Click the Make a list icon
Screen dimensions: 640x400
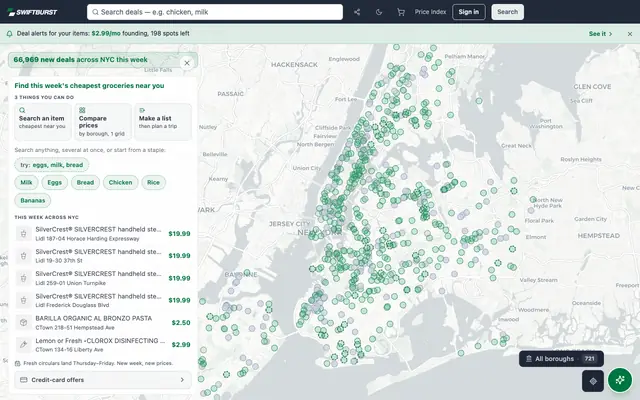[142, 110]
